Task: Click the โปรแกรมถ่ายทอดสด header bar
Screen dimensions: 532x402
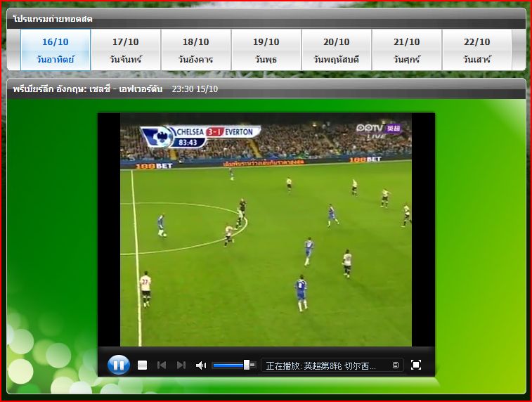Action: click(266, 19)
